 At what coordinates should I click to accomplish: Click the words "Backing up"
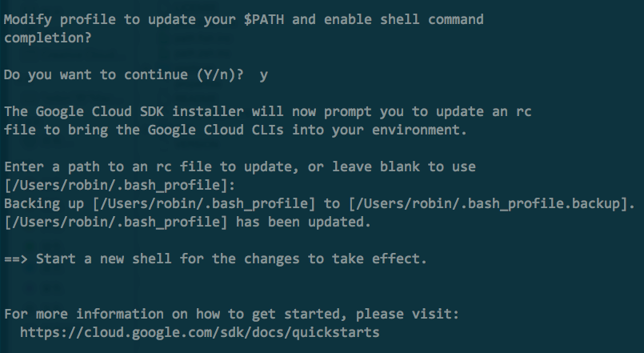[43, 203]
